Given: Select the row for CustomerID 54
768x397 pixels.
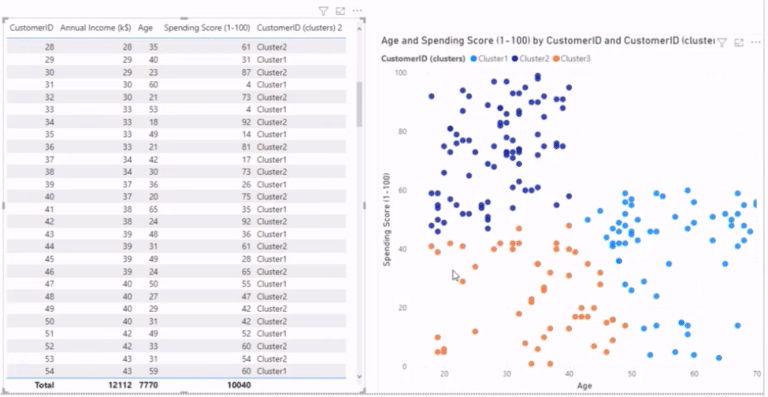Looking at the screenshot, I should (x=176, y=371).
